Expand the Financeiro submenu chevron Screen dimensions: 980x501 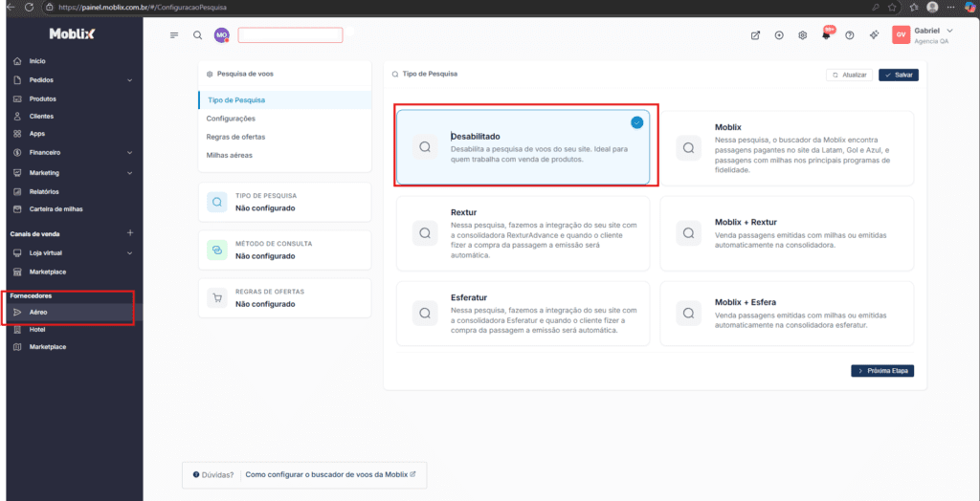(x=130, y=152)
